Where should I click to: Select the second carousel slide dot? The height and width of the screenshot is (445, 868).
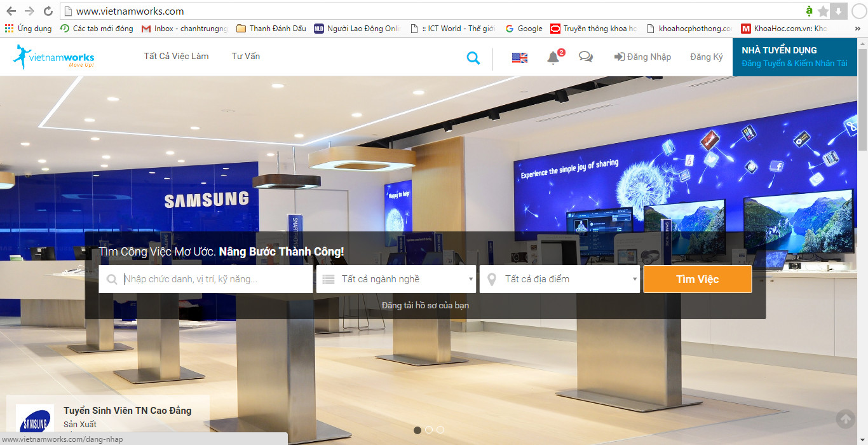[429, 430]
